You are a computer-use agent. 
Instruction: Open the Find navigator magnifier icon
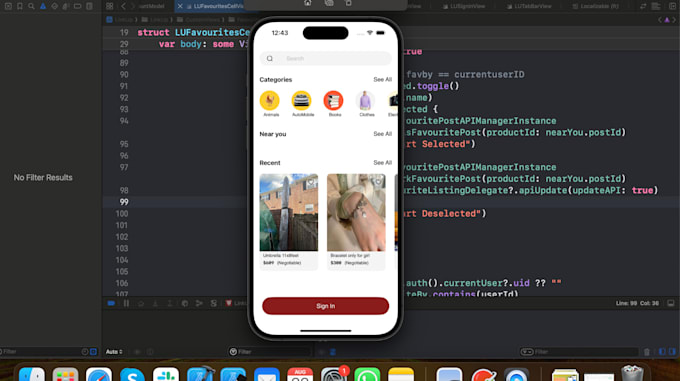tap(31, 6)
